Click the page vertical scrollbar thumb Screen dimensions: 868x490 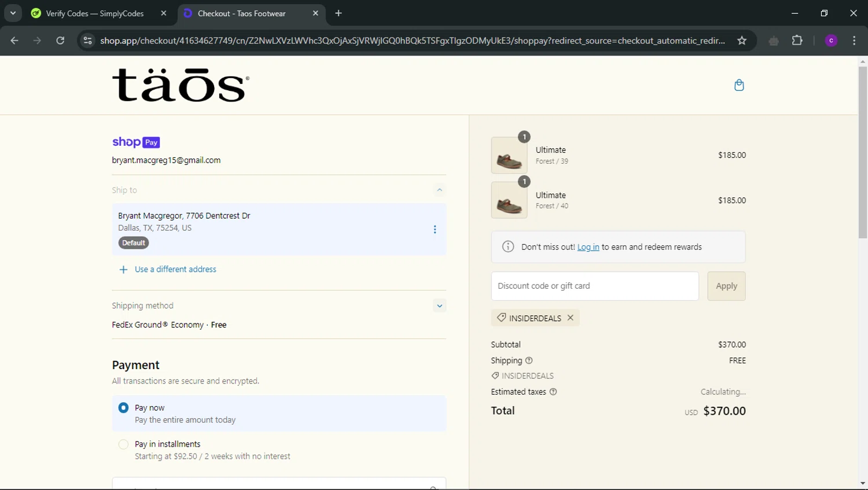[863, 152]
